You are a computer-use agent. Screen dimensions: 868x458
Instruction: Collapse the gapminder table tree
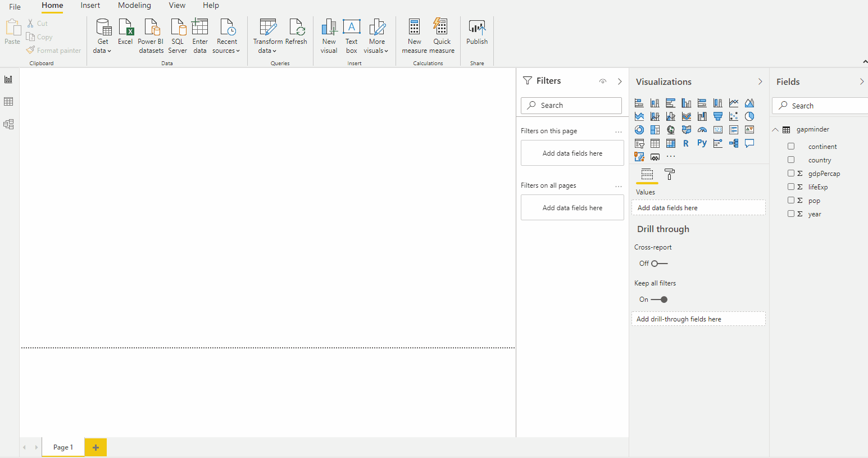point(776,130)
